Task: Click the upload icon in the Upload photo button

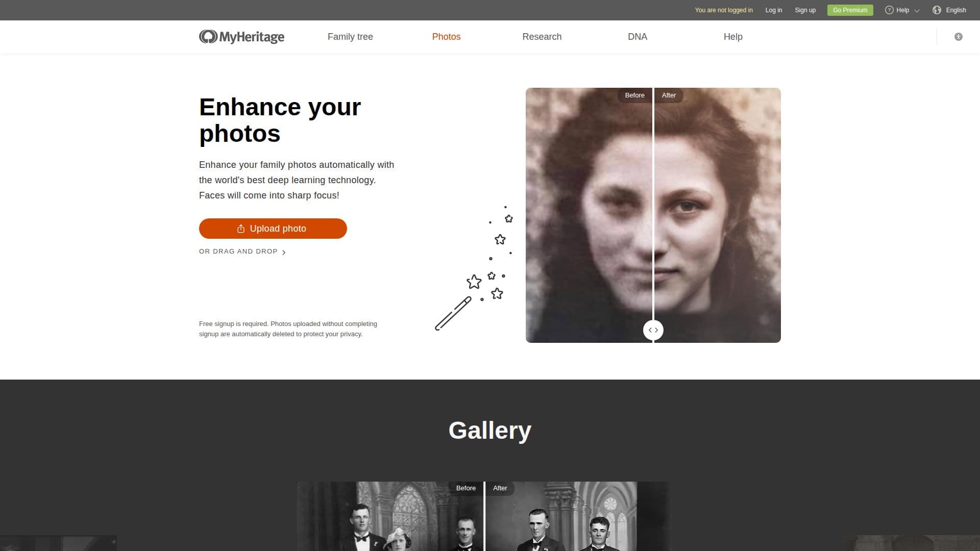Action: click(241, 229)
